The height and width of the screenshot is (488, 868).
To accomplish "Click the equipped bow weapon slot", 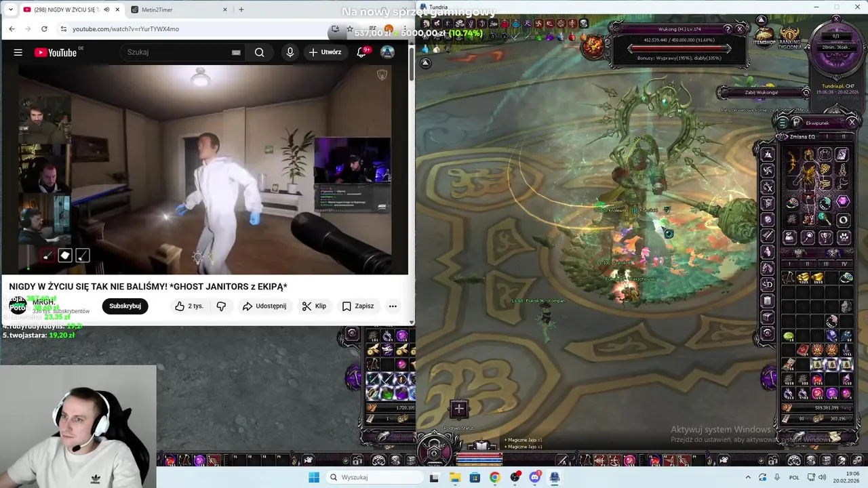I will coord(792,163).
